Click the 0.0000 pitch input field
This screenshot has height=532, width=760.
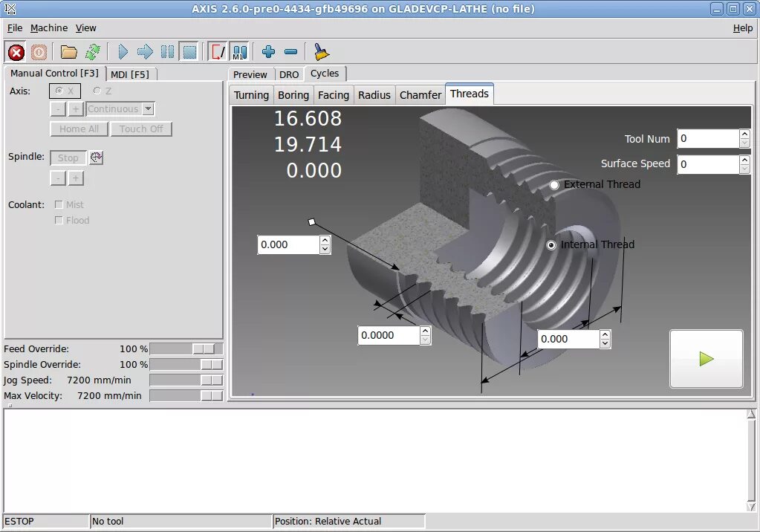389,336
